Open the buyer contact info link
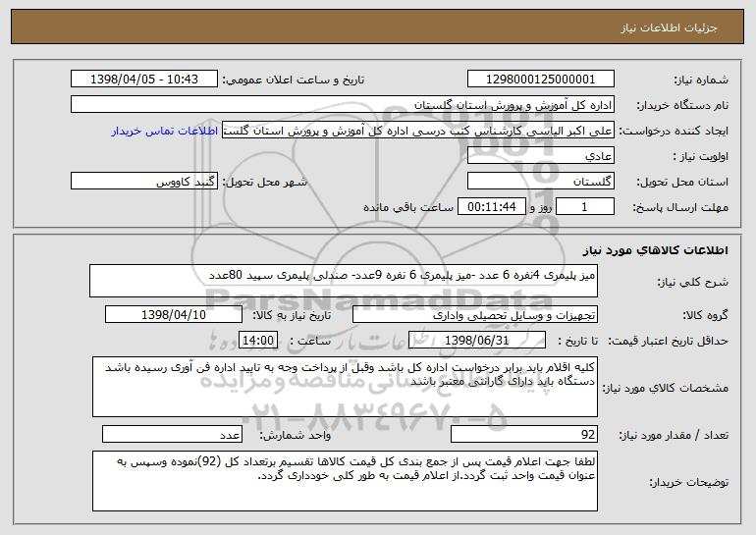This screenshot has height=535, width=756. [x=165, y=131]
